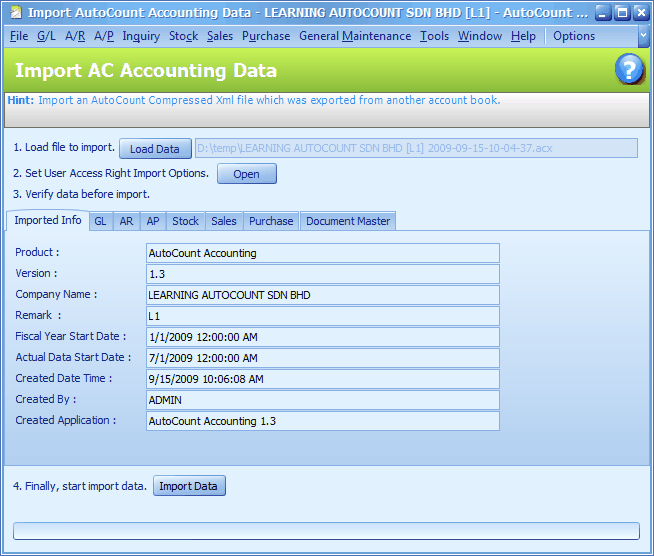Open the A/P menu
This screenshot has width=654, height=556.
click(x=104, y=36)
